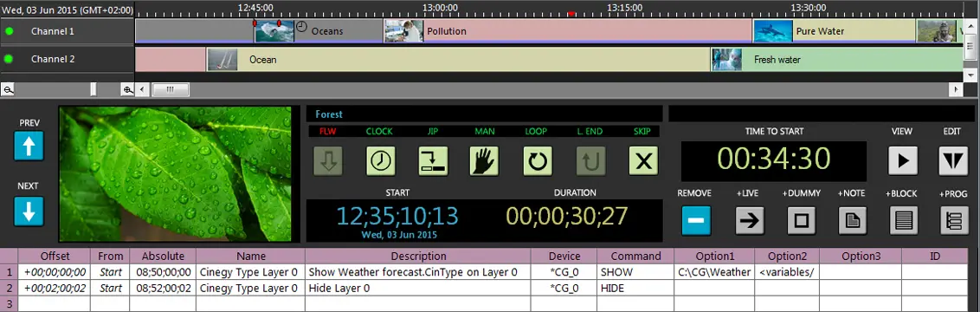
Task: Click the START time 12;35;10;13 field
Action: click(x=397, y=216)
